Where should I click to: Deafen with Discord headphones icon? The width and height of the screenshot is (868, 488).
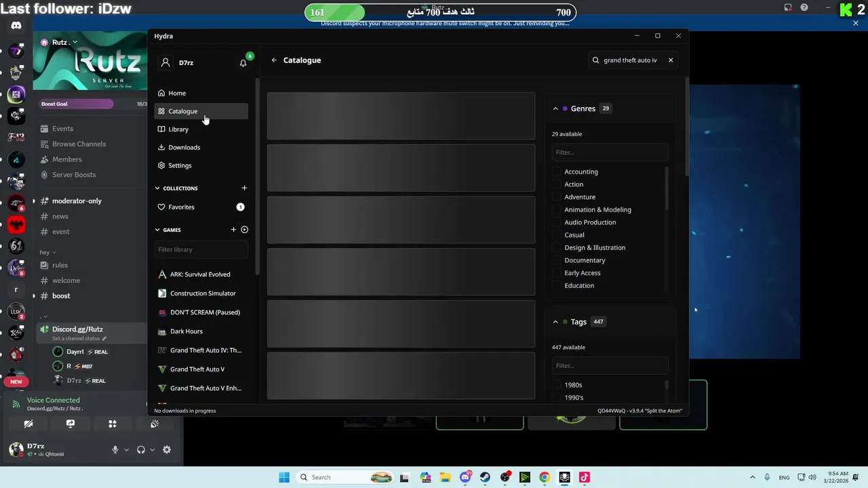point(141,450)
